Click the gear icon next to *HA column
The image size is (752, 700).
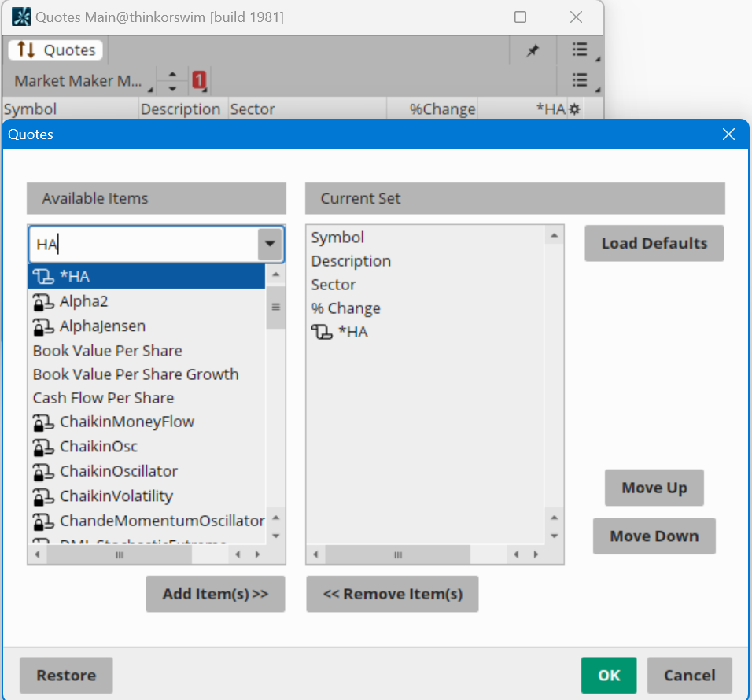[x=574, y=109]
